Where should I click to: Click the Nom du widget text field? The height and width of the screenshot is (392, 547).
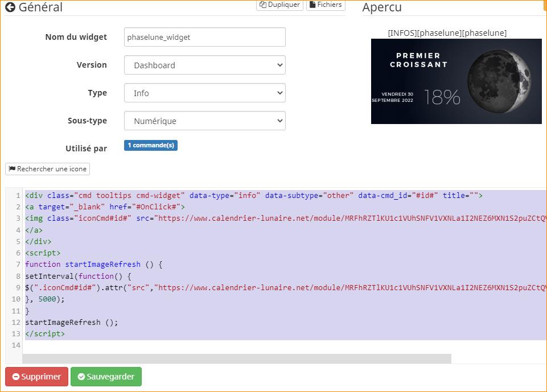pyautogui.click(x=204, y=37)
